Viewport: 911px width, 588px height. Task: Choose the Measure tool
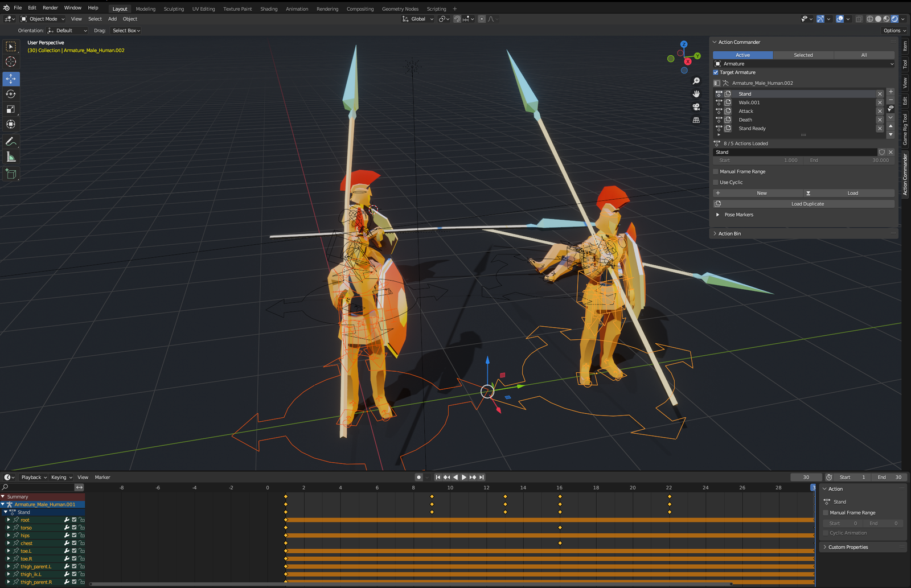11,157
